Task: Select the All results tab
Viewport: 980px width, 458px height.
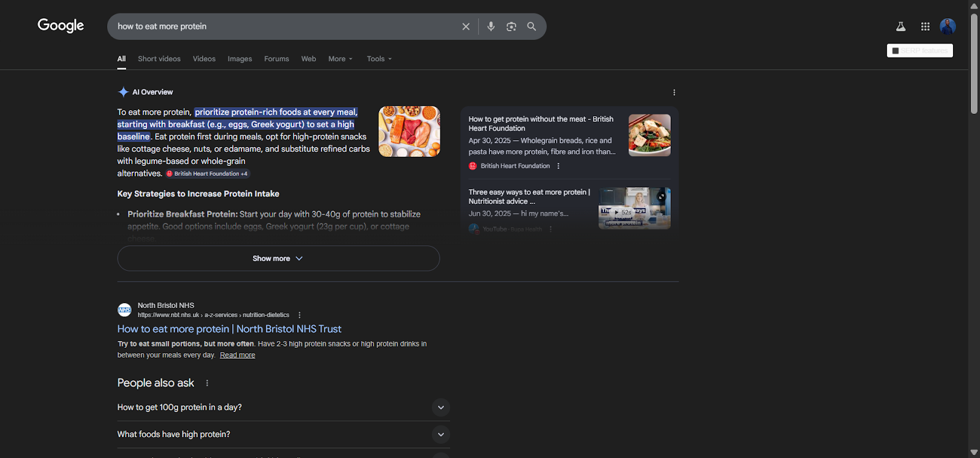Action: click(x=121, y=59)
